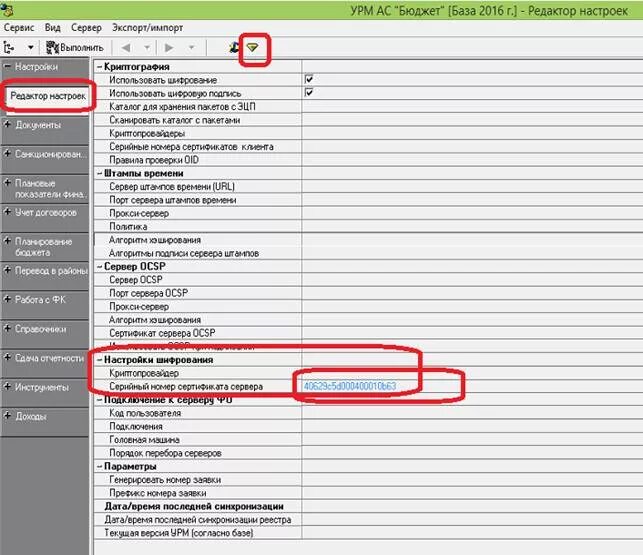Select Редактор настроек in sidebar
Image resolution: width=643 pixels, height=555 pixels.
(x=48, y=96)
